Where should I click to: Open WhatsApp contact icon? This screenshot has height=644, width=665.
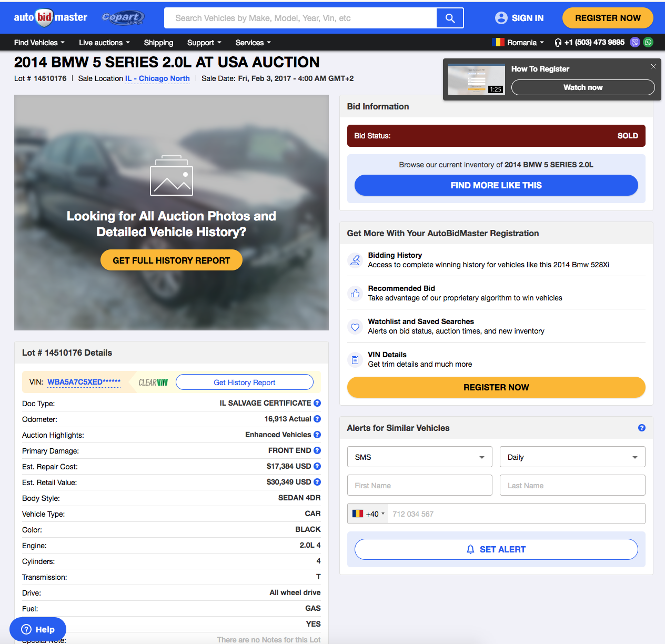coord(648,42)
